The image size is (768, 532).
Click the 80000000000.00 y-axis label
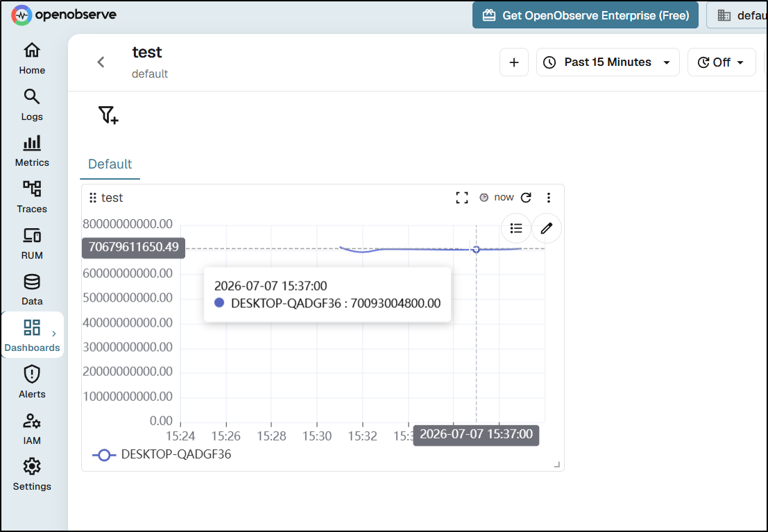point(128,224)
